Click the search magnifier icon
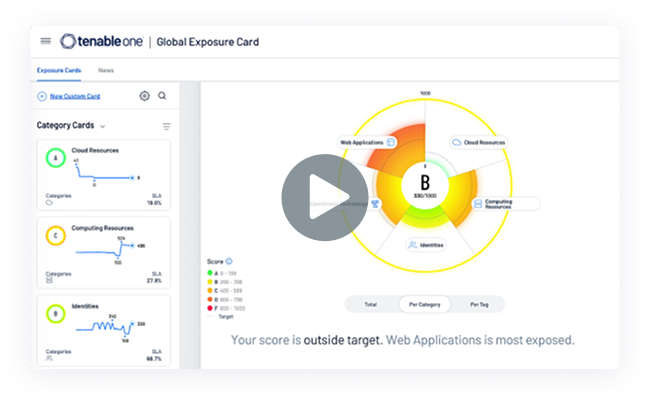Image resolution: width=650 pixels, height=404 pixels. (162, 96)
